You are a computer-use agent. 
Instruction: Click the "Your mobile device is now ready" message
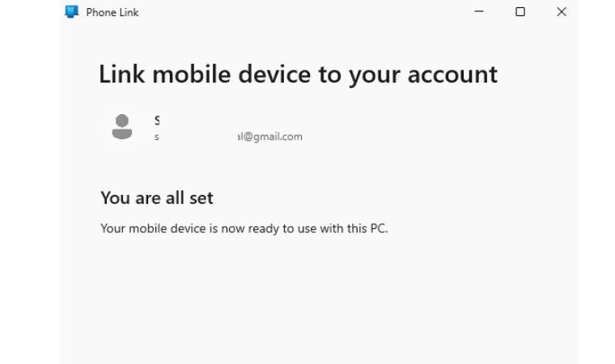244,229
